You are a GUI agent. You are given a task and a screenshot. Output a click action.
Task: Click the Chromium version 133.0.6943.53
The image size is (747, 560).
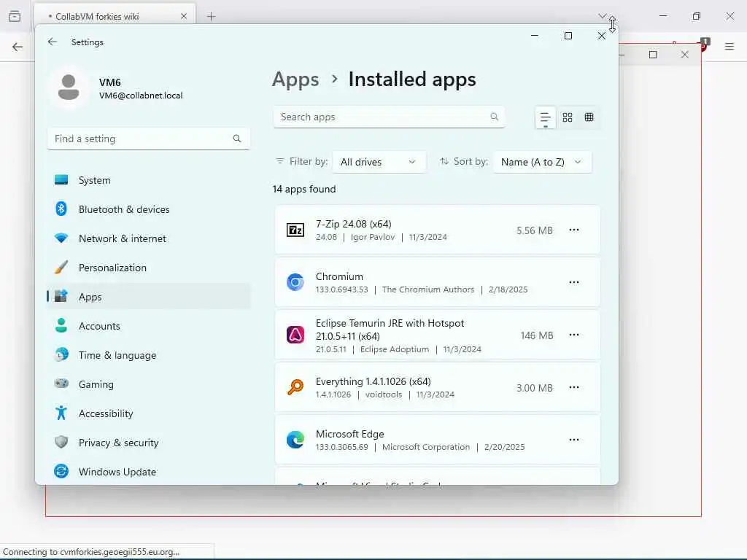pyautogui.click(x=341, y=289)
